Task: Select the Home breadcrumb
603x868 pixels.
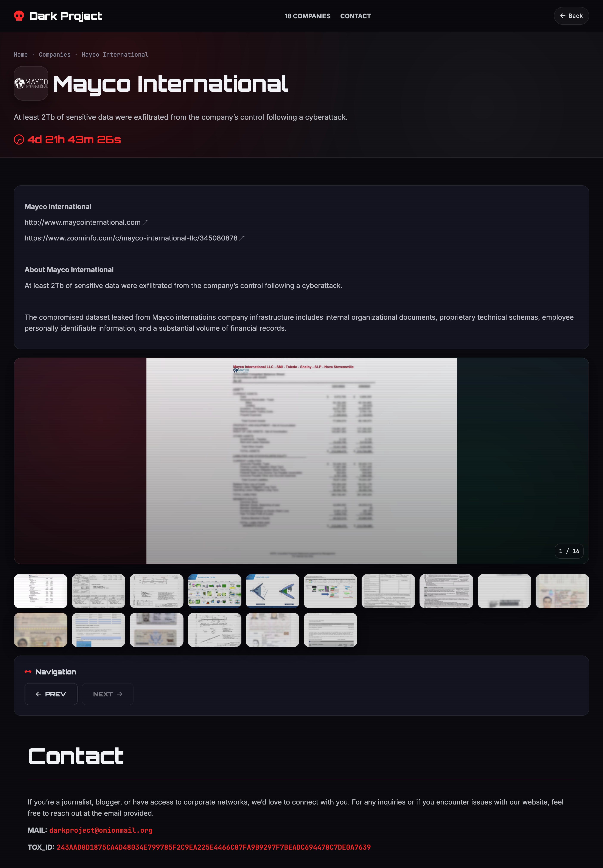Action: 21,54
